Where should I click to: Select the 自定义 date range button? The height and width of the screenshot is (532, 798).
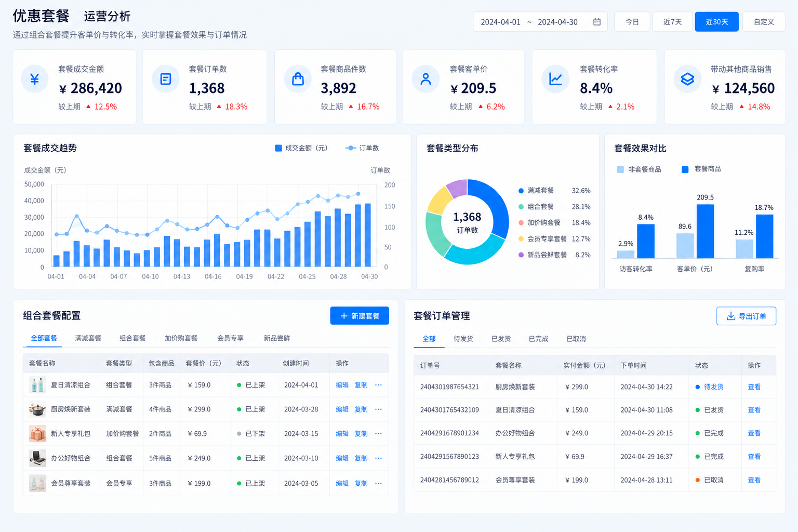pyautogui.click(x=764, y=22)
